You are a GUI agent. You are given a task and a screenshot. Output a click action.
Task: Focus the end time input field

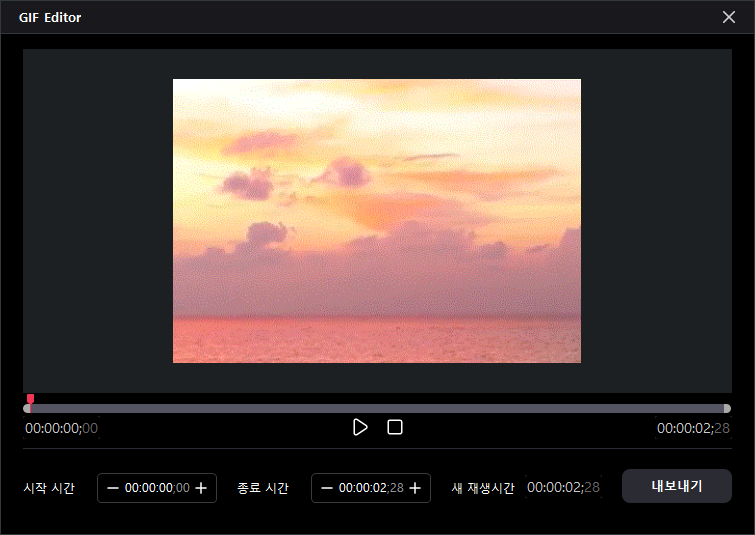[371, 488]
